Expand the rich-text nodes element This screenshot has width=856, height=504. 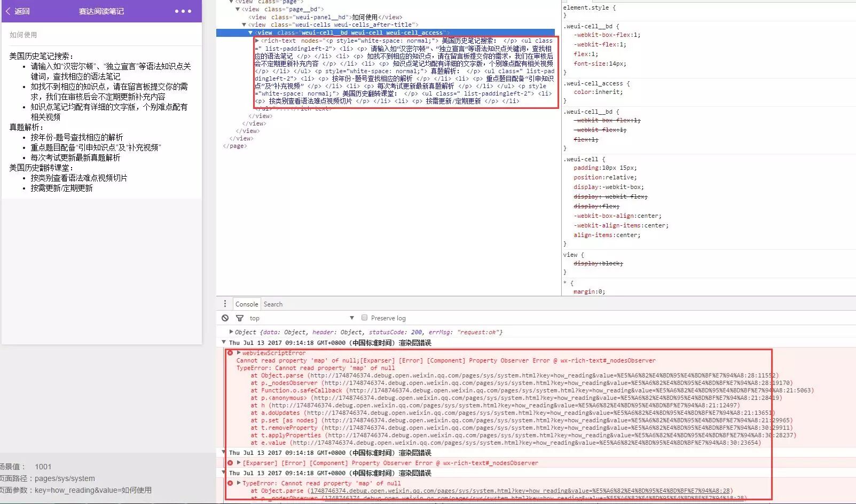pyautogui.click(x=257, y=41)
